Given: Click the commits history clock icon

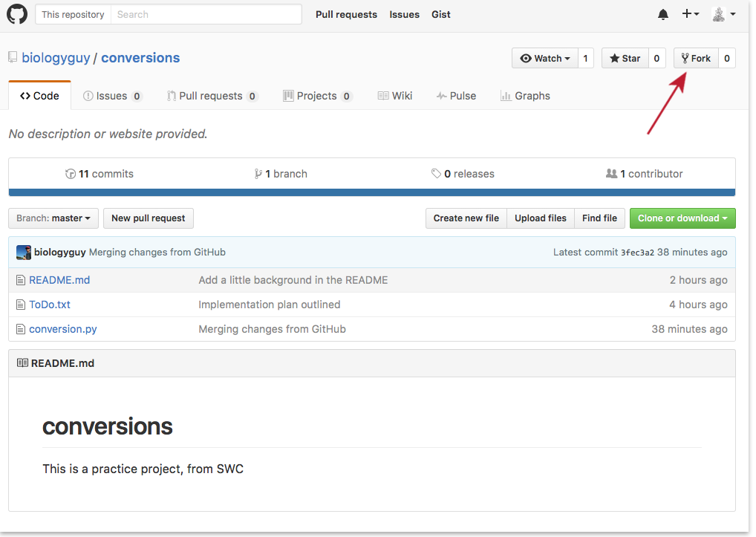Looking at the screenshot, I should (71, 174).
